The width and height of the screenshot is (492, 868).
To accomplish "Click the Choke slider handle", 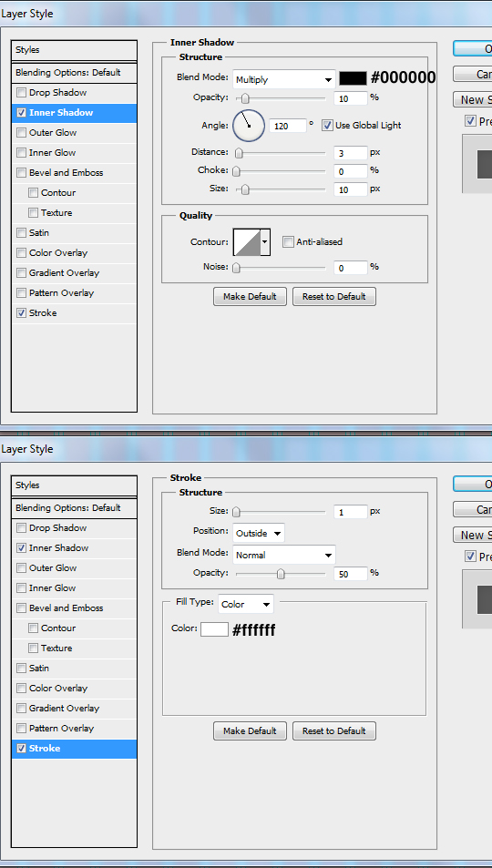I will pyautogui.click(x=237, y=171).
